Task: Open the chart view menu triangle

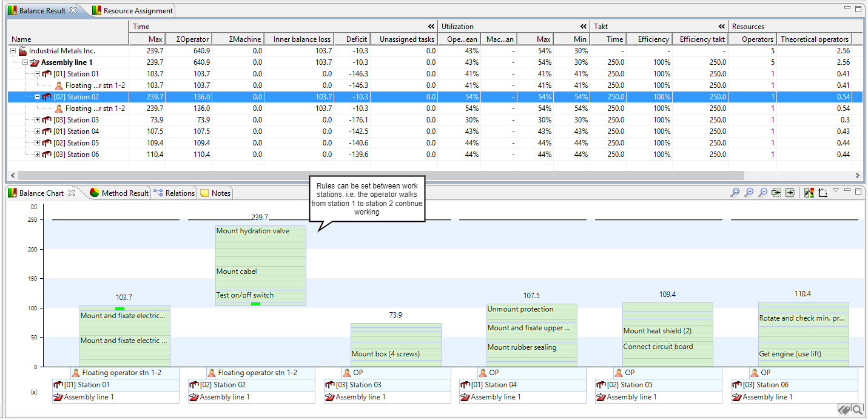Action: (836, 190)
